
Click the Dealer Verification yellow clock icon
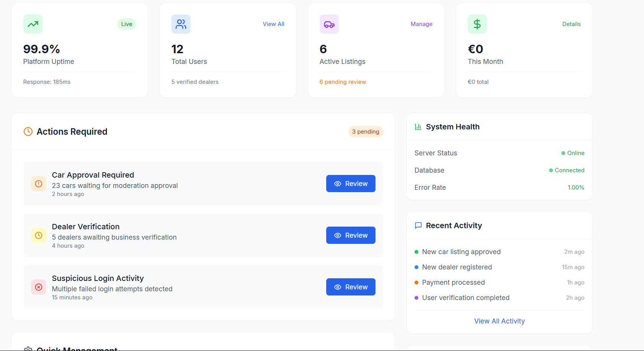pyautogui.click(x=39, y=235)
